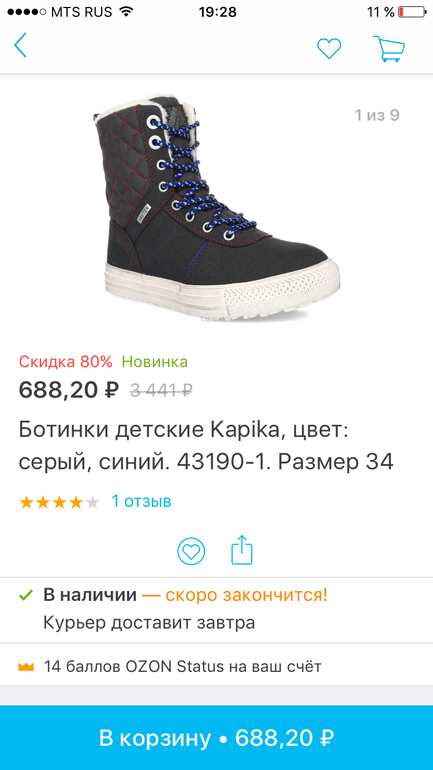The image size is (433, 770).
Task: Tap the share icon
Action: 242,550
